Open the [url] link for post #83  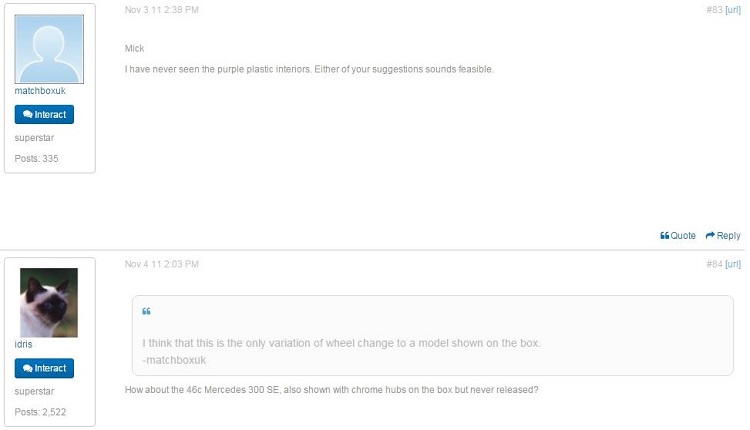click(733, 10)
